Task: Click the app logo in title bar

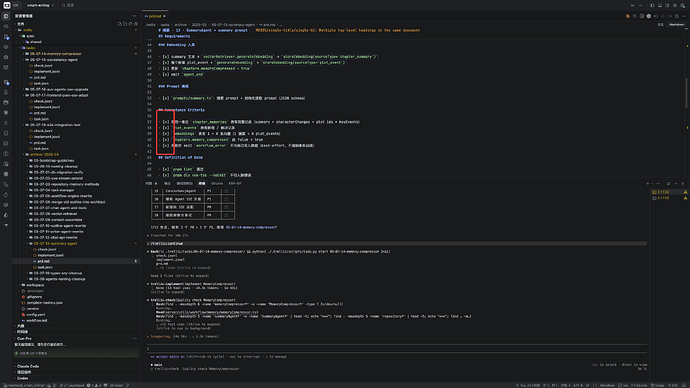Action: point(7,5)
